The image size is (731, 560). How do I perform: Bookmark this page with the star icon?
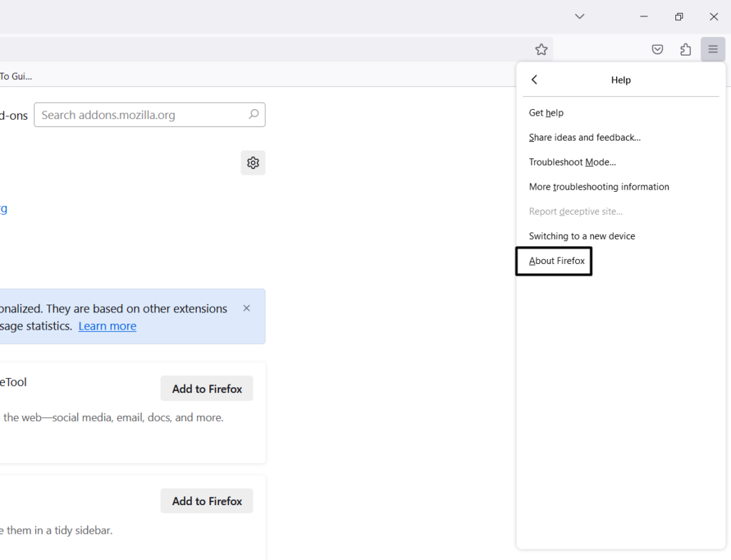[x=541, y=49]
